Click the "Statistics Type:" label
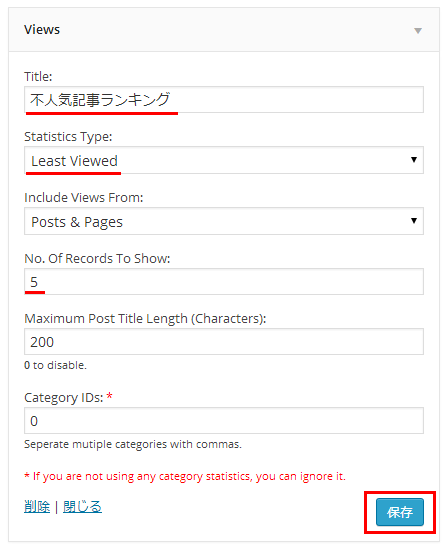Viewport: 447px width, 548px height. click(68, 137)
